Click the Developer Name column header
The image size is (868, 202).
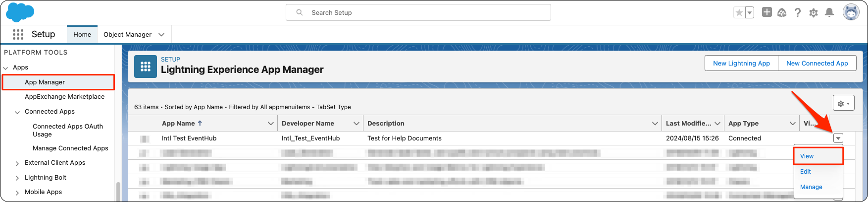pyautogui.click(x=308, y=123)
